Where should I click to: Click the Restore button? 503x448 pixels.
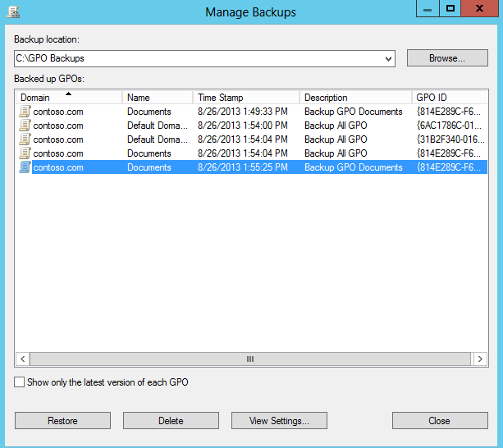(62, 421)
